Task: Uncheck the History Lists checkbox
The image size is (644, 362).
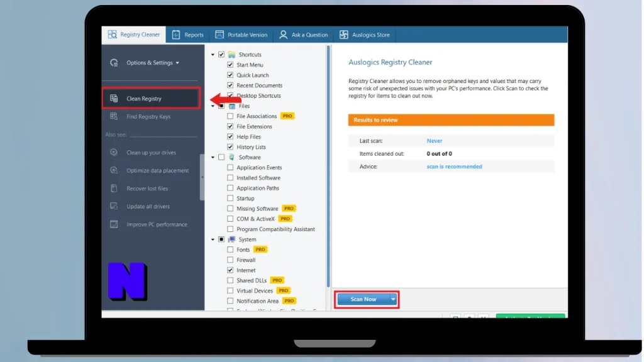Action: (230, 147)
